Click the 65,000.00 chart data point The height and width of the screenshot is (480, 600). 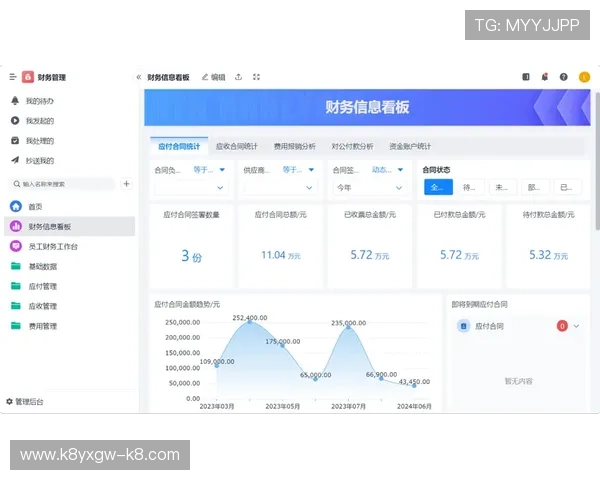[x=315, y=379]
